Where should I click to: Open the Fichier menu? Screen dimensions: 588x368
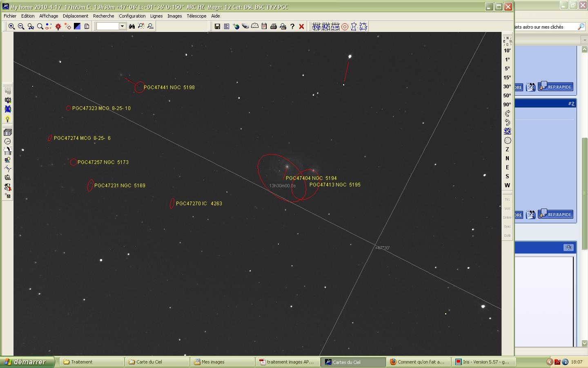point(10,16)
